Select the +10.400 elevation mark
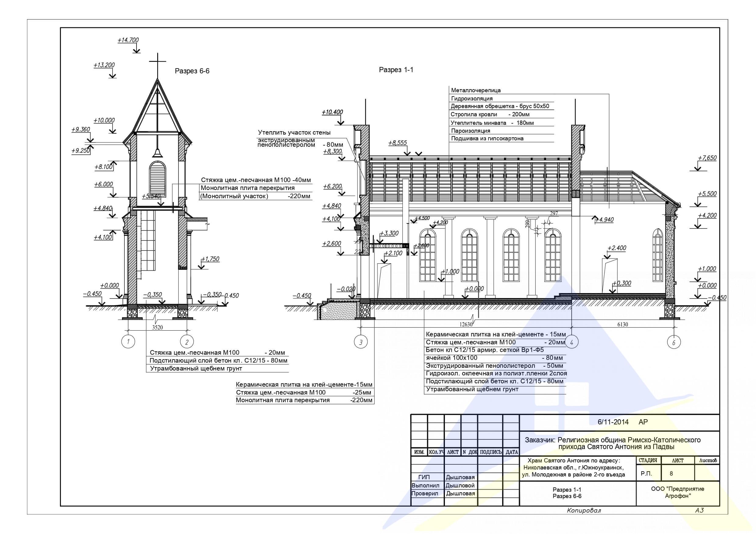Image resolution: width=756 pixels, height=534 pixels. tap(332, 112)
